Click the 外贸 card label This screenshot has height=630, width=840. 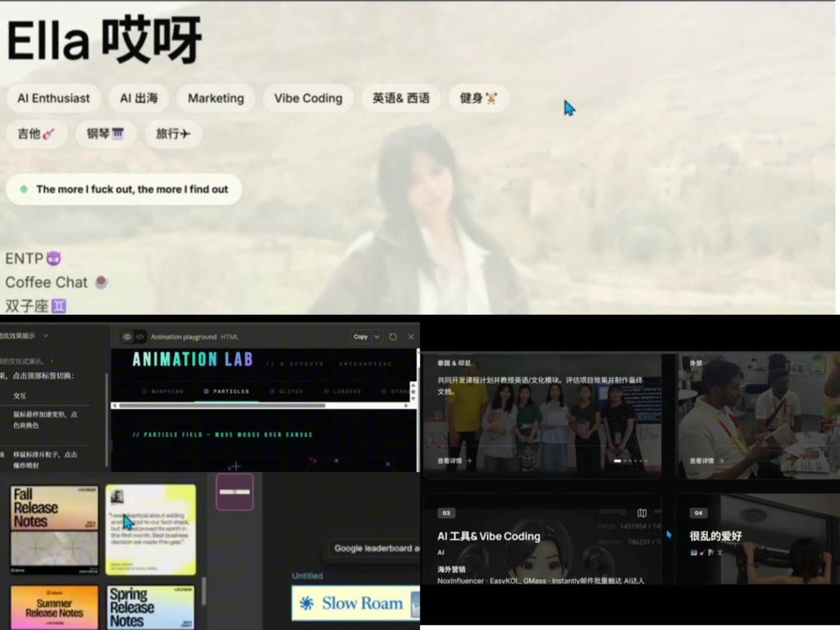[696, 363]
